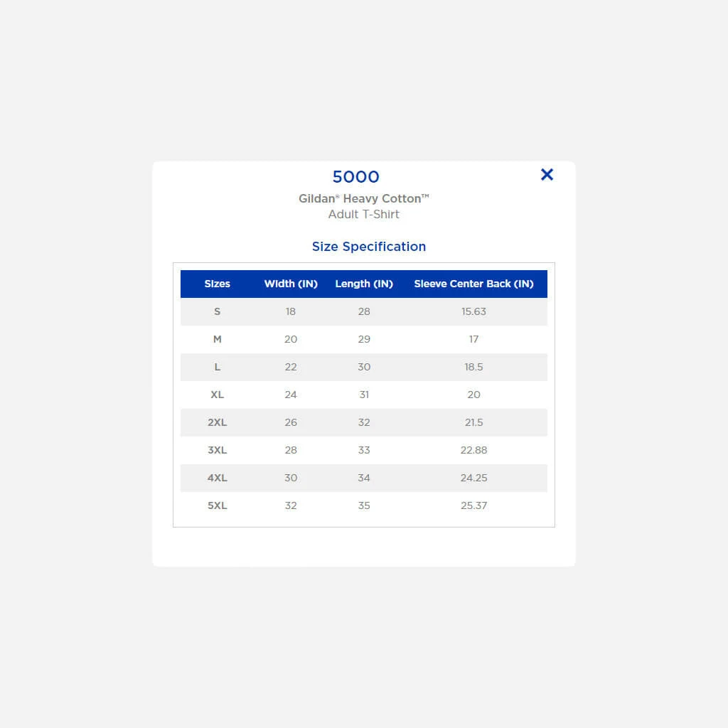This screenshot has height=728, width=728.
Task: Click the Length (IN) column header
Action: [x=364, y=284]
